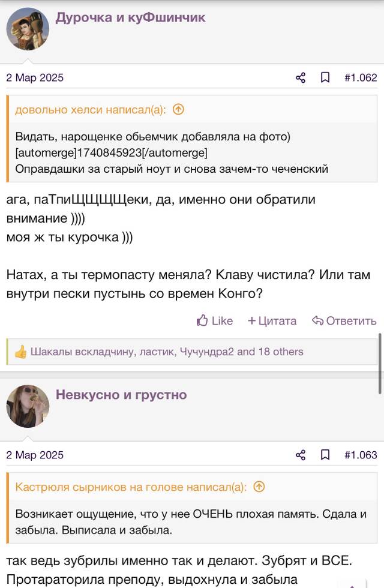The image size is (384, 588).
Task: Reply using Ответить button
Action: coord(344,320)
